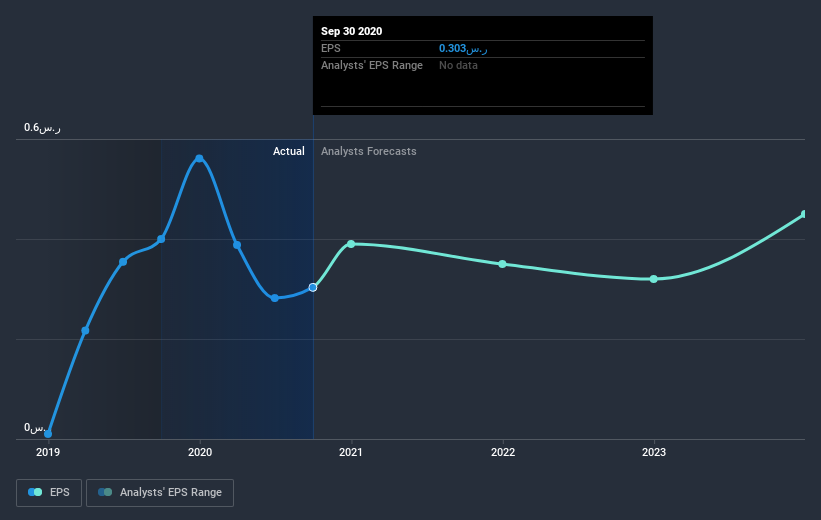Image resolution: width=821 pixels, height=520 pixels.
Task: Click the 'No data' tooltip value
Action: 458,65
